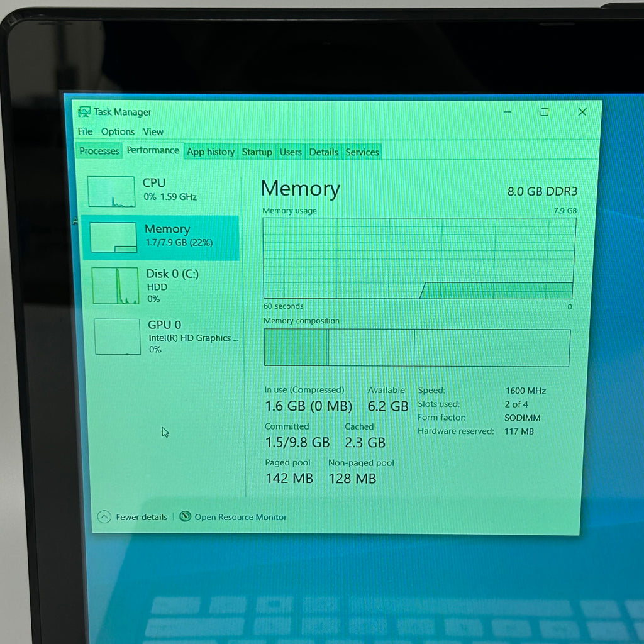This screenshot has height=644, width=644.
Task: Click the Task Manager title bar icon
Action: tap(84, 112)
